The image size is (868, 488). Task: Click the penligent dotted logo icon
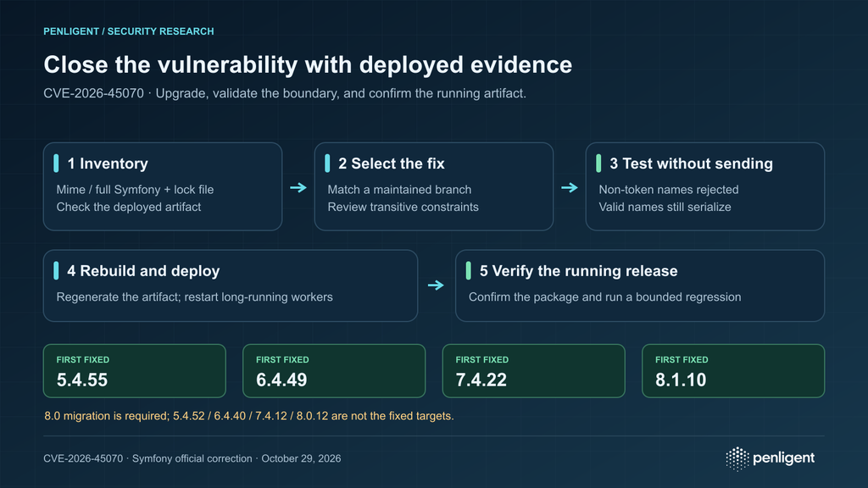(x=737, y=458)
